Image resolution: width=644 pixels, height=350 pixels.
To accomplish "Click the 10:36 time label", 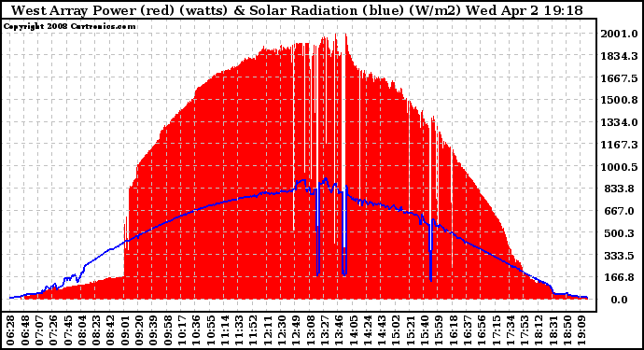I will click(196, 330).
